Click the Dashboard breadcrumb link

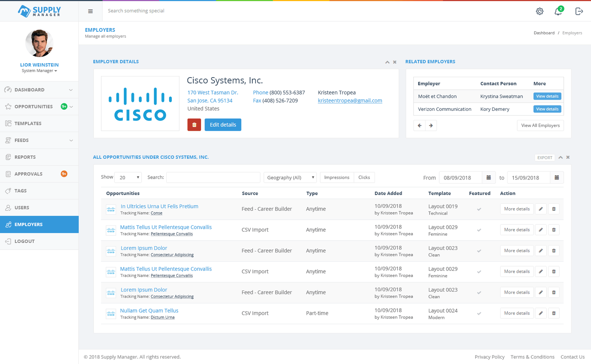544,33
